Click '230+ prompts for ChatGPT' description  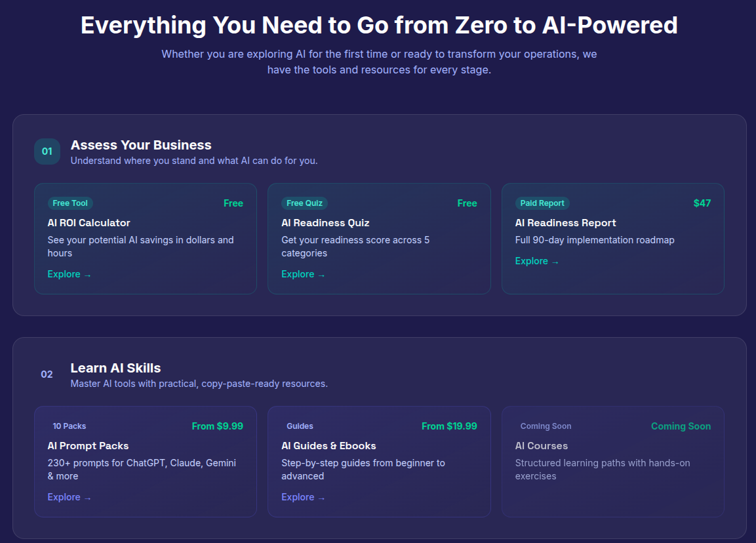pyautogui.click(x=142, y=470)
